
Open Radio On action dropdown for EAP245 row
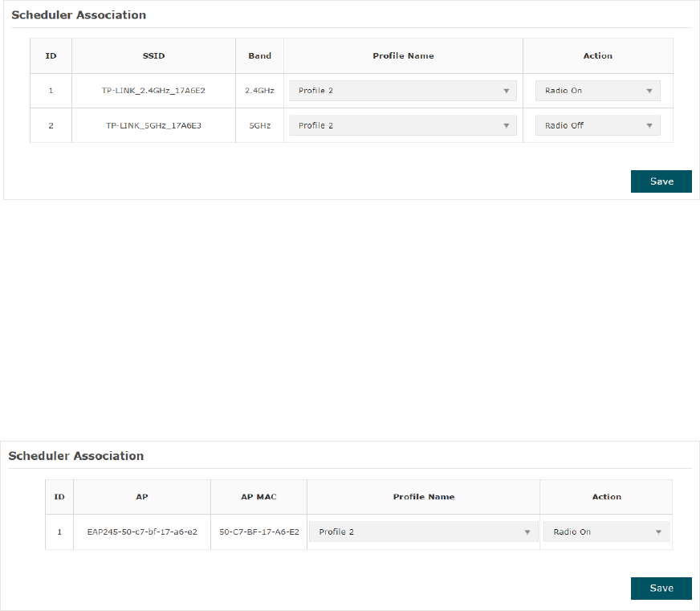pos(607,532)
